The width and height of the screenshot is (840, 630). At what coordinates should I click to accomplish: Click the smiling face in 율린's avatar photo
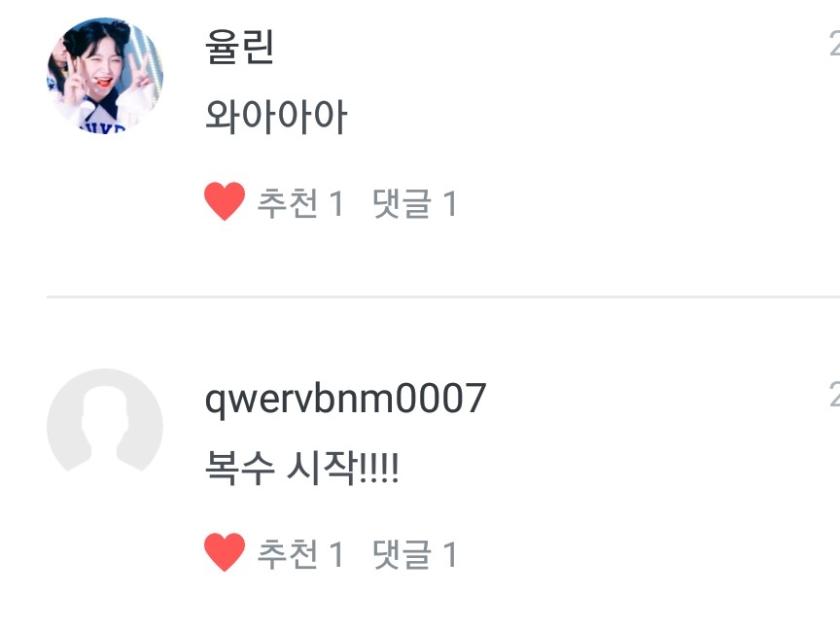tap(102, 67)
